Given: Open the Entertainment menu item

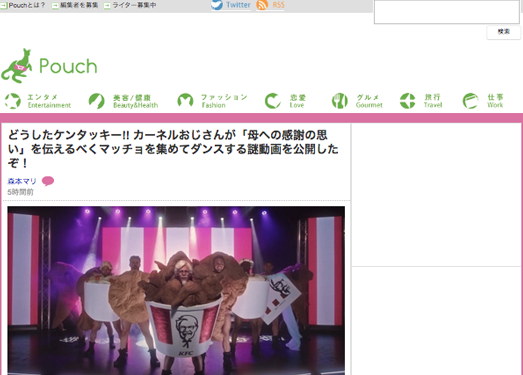Looking at the screenshot, I should pyautogui.click(x=49, y=101).
